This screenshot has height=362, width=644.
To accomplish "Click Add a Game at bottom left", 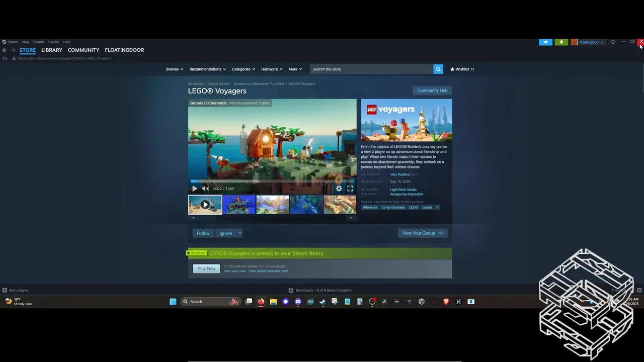I will (16, 290).
